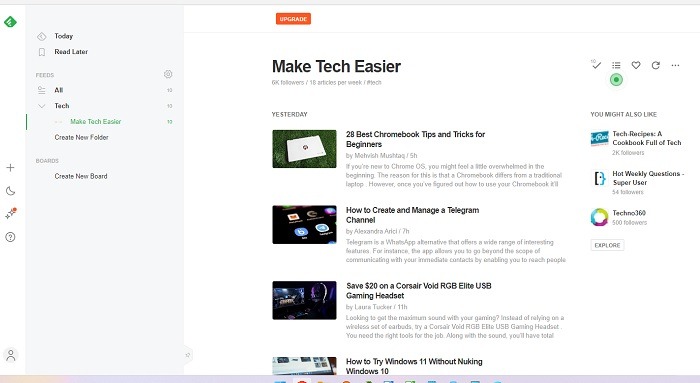Screen dimensions: 700x383
Task: Click the Tech-Recipes feed logo
Action: (x=600, y=139)
